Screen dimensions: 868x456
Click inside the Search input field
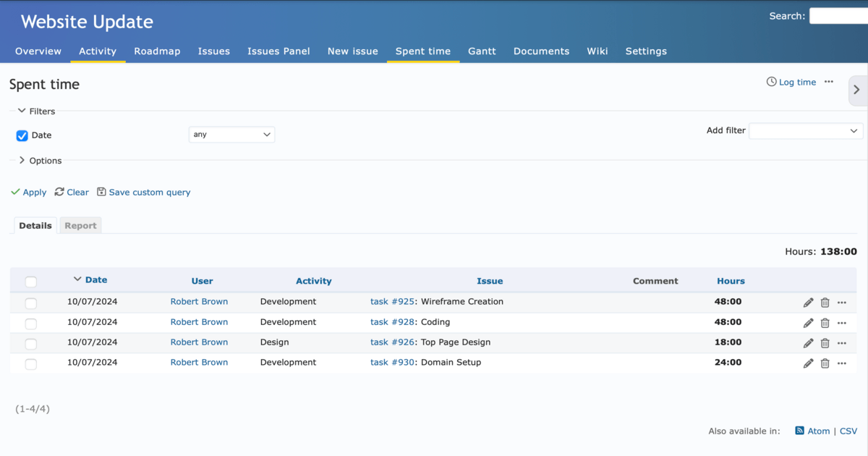(x=839, y=14)
